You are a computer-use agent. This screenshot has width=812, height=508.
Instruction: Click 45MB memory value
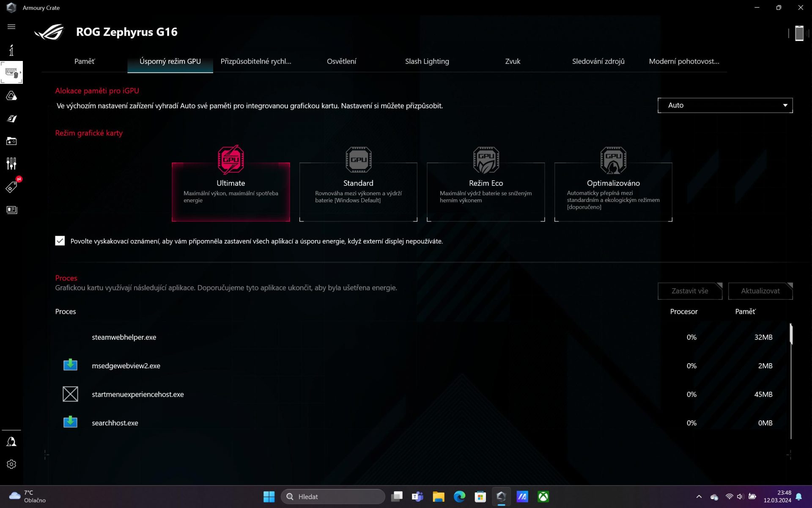pos(763,394)
